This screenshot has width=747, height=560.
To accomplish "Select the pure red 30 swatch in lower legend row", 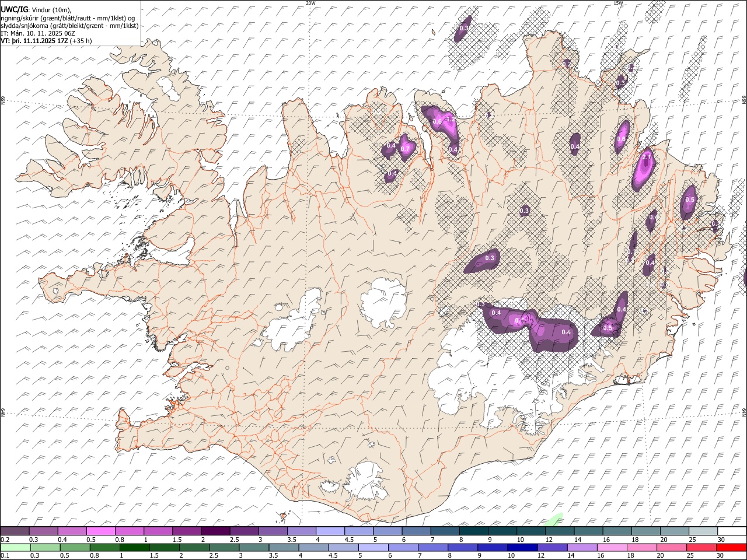I will [x=731, y=547].
